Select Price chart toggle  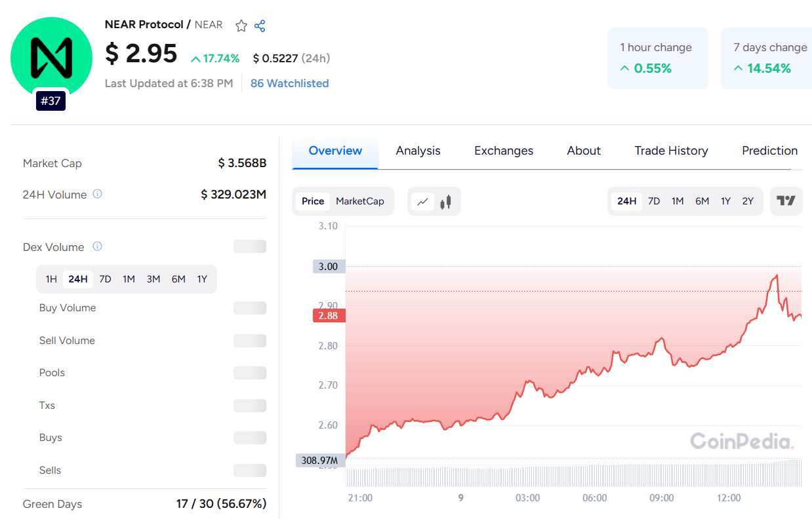tap(313, 201)
